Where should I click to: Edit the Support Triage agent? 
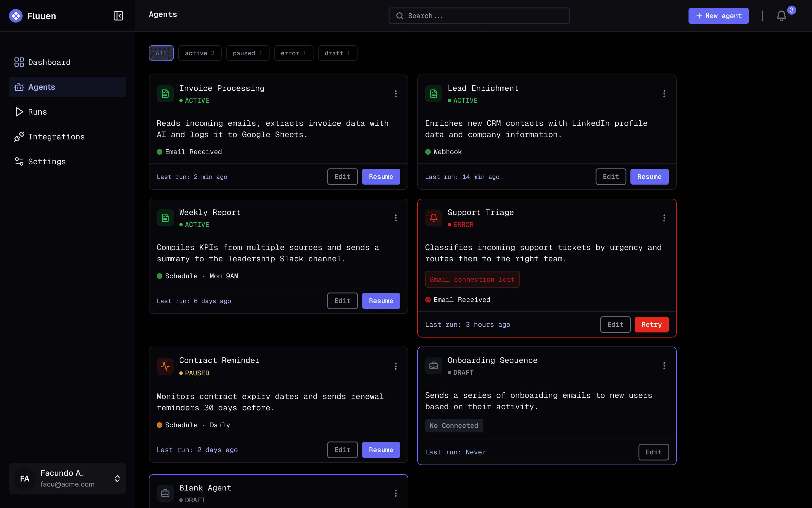point(615,325)
